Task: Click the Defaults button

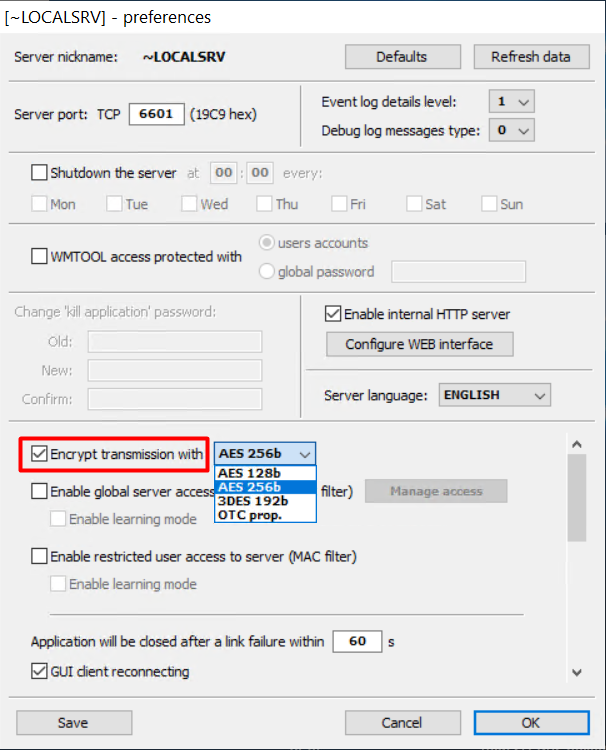Action: (401, 57)
